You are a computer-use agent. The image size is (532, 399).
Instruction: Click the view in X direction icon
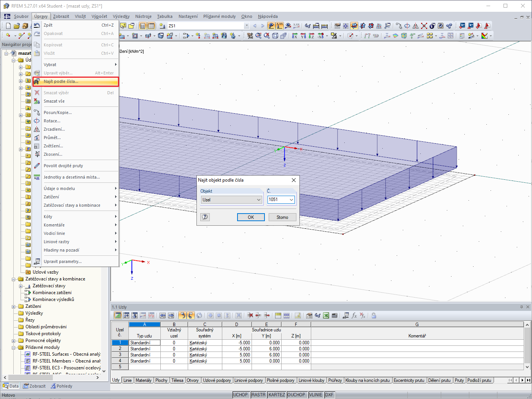295,36
